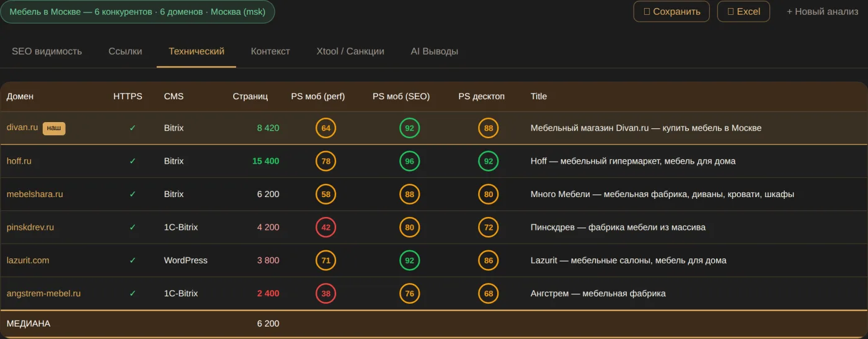Go to the AI Выводы tab
Image resolution: width=868 pixels, height=339 pixels.
(x=435, y=51)
